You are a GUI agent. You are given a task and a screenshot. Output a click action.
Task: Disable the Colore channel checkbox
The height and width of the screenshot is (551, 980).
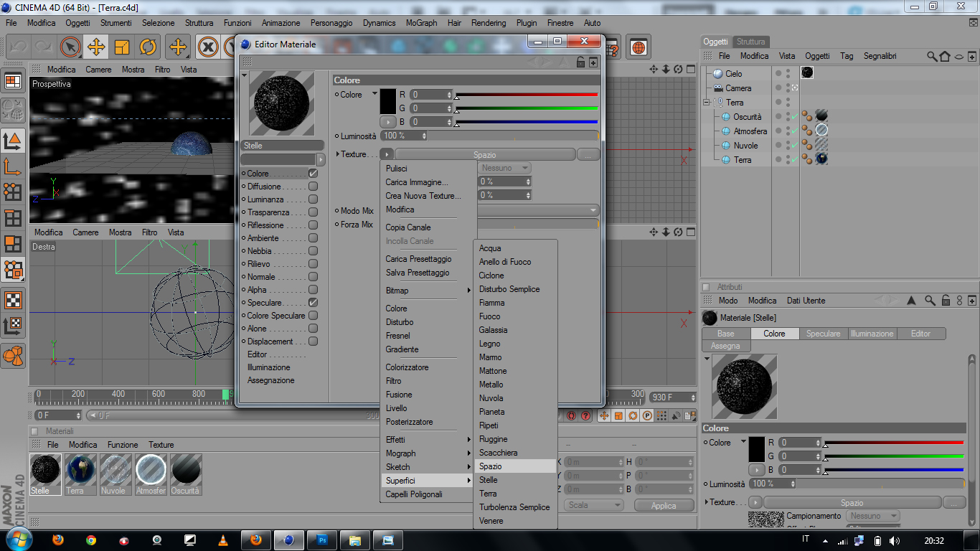click(313, 174)
